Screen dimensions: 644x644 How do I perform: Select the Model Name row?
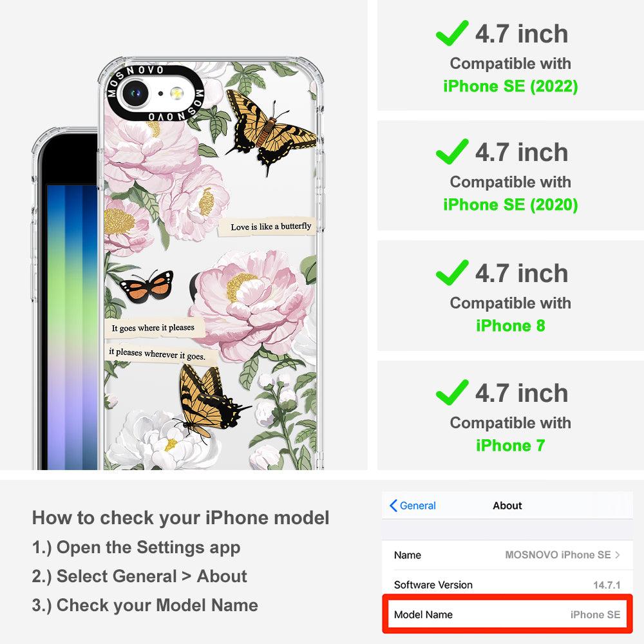[x=507, y=614]
